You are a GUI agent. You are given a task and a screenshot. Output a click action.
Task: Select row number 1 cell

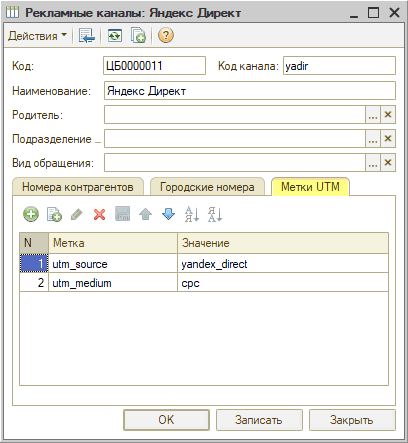[34, 264]
